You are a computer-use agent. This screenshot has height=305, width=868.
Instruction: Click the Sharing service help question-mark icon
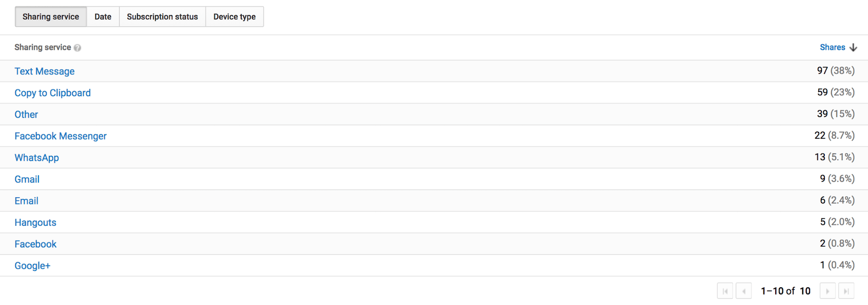pos(78,48)
